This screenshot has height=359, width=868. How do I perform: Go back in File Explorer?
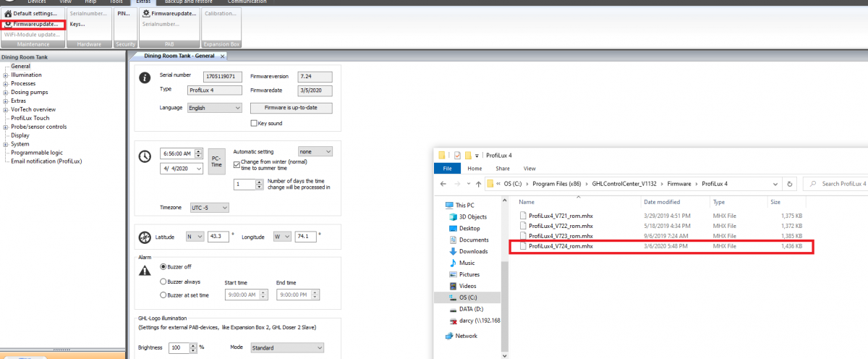442,183
